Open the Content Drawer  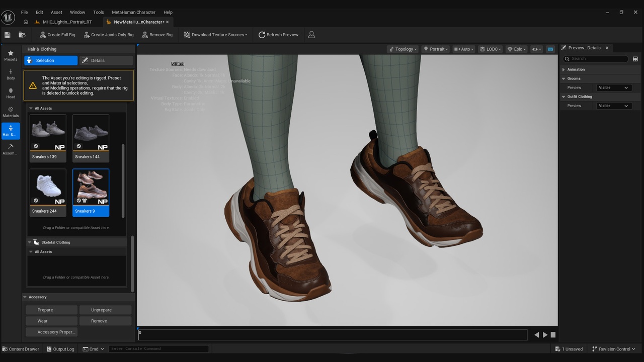coord(21,349)
